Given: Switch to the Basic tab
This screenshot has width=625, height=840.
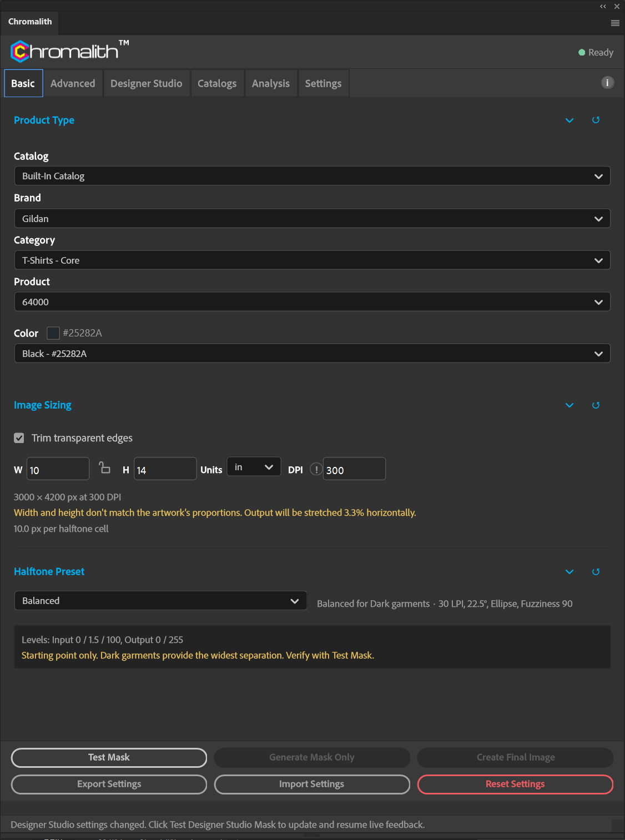Looking at the screenshot, I should pos(23,83).
